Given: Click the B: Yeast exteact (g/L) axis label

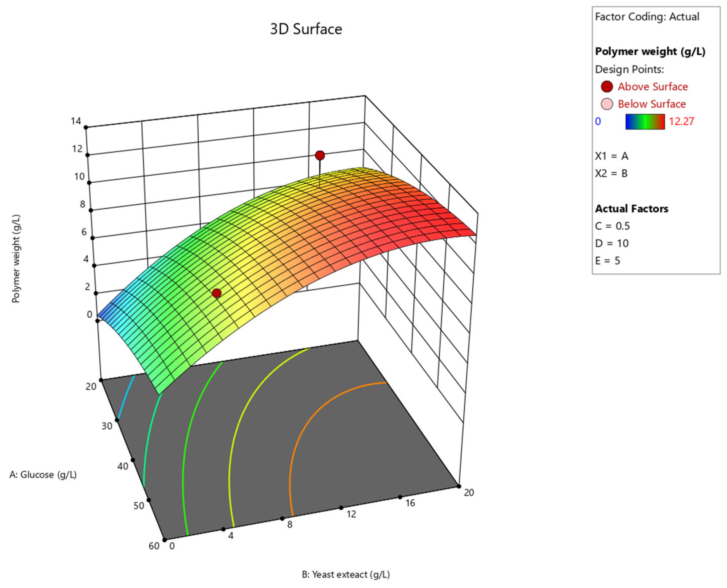Looking at the screenshot, I should (346, 574).
